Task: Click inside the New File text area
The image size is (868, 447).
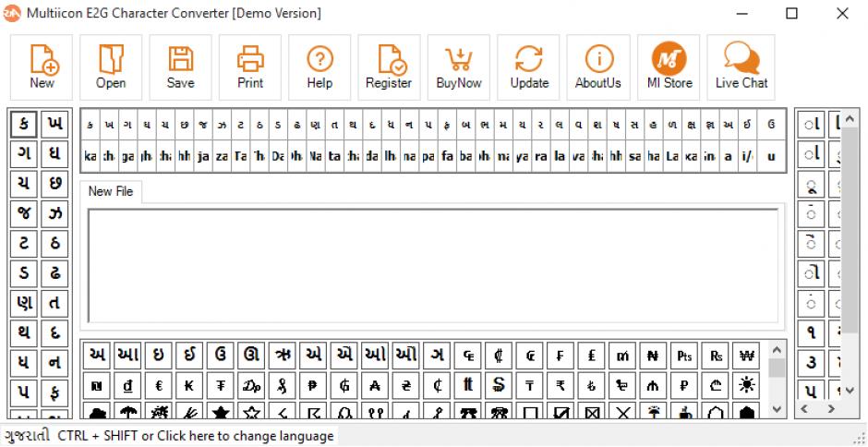Action: click(433, 265)
